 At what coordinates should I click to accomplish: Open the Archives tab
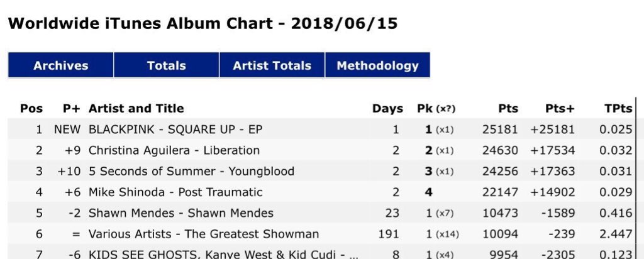[x=61, y=65]
